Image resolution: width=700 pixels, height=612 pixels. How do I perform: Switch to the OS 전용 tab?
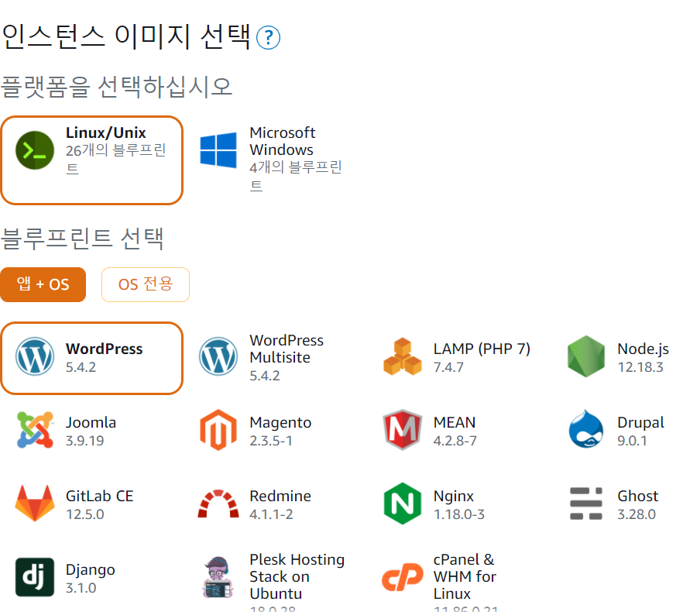146,284
